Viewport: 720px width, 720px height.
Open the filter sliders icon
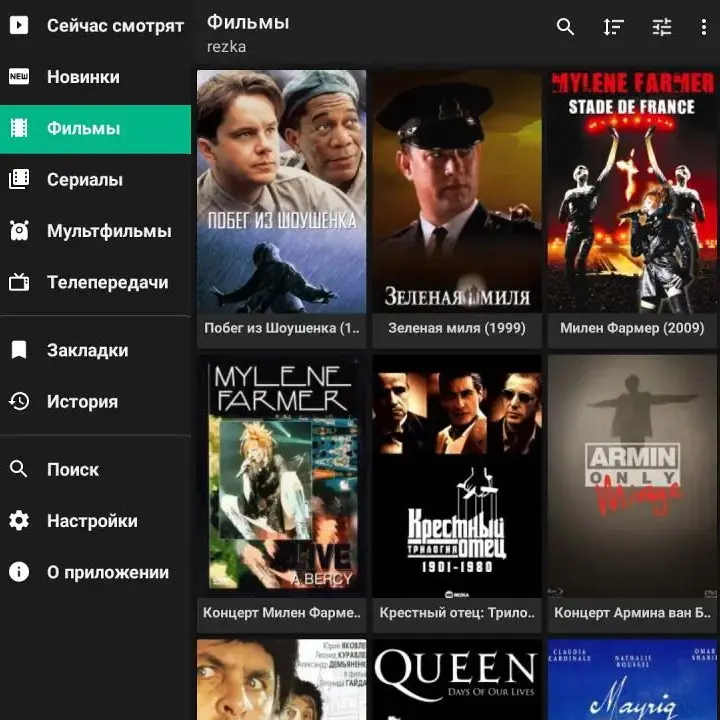click(x=662, y=28)
